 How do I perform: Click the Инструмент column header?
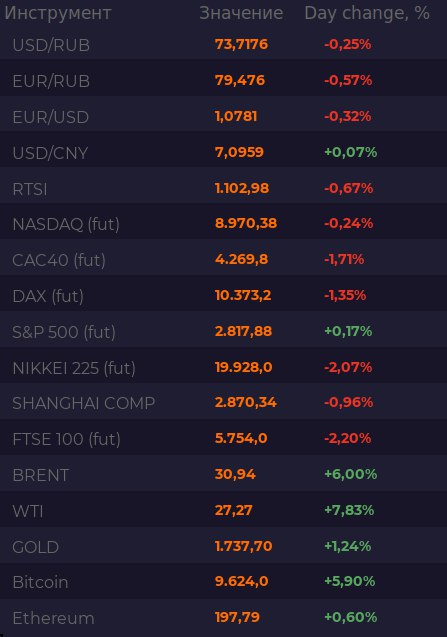pos(58,13)
